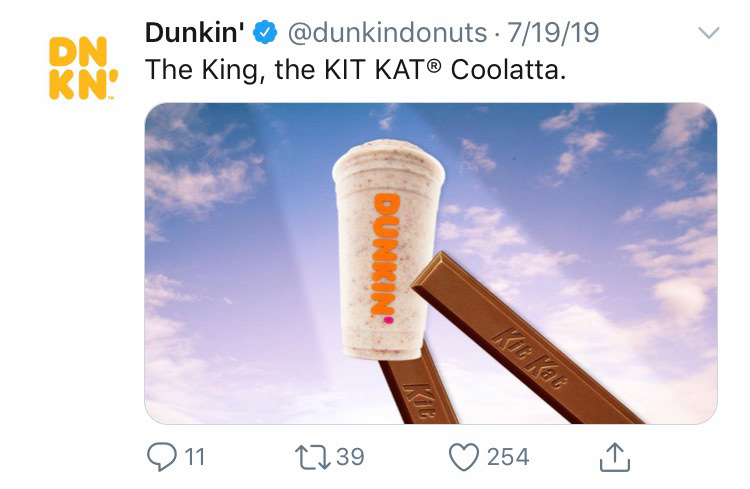Click the small Kit Kat bar under the cup
750x489 pixels.
(x=417, y=385)
